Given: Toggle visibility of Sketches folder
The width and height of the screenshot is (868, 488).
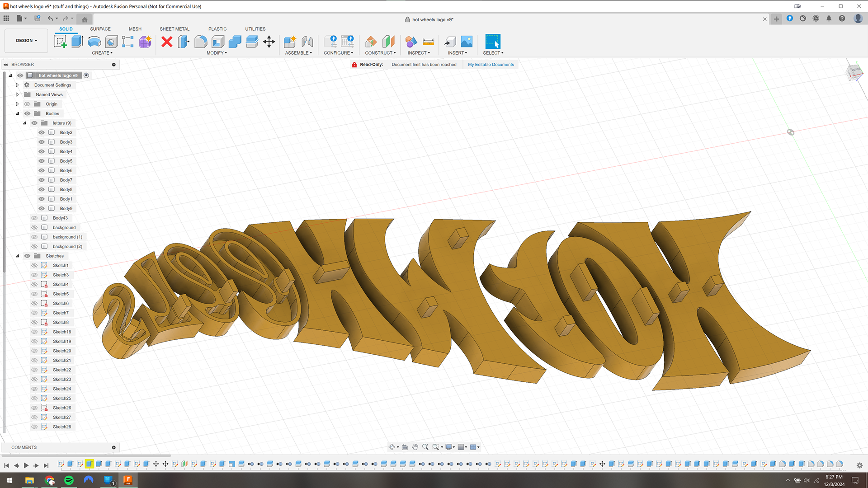Looking at the screenshot, I should pos(27,256).
